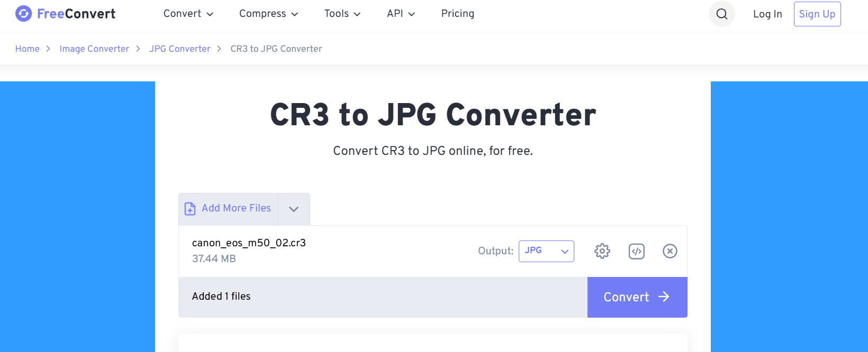The width and height of the screenshot is (868, 352).
Task: Open the JPG Converter breadcrumb link
Action: 179,49
